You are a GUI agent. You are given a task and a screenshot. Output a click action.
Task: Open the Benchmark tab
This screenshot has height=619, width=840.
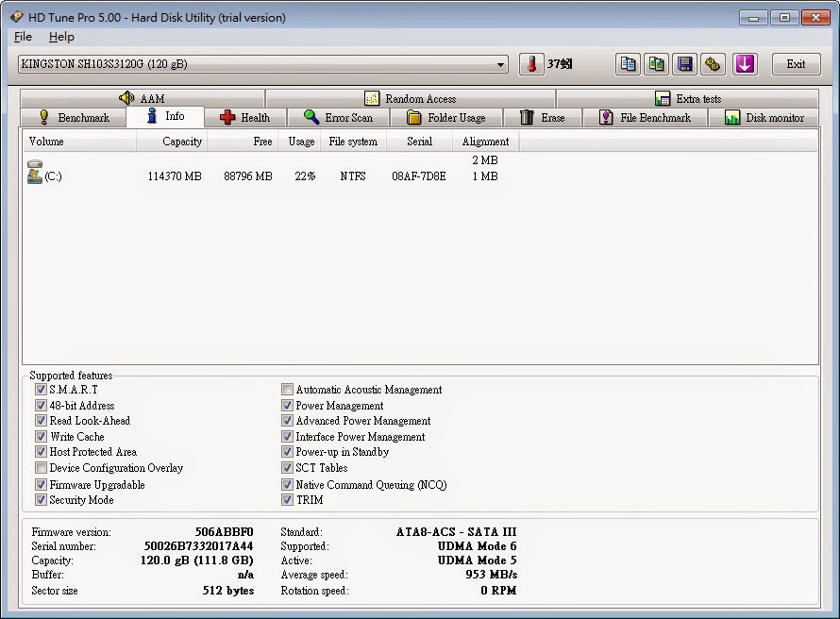(x=74, y=117)
